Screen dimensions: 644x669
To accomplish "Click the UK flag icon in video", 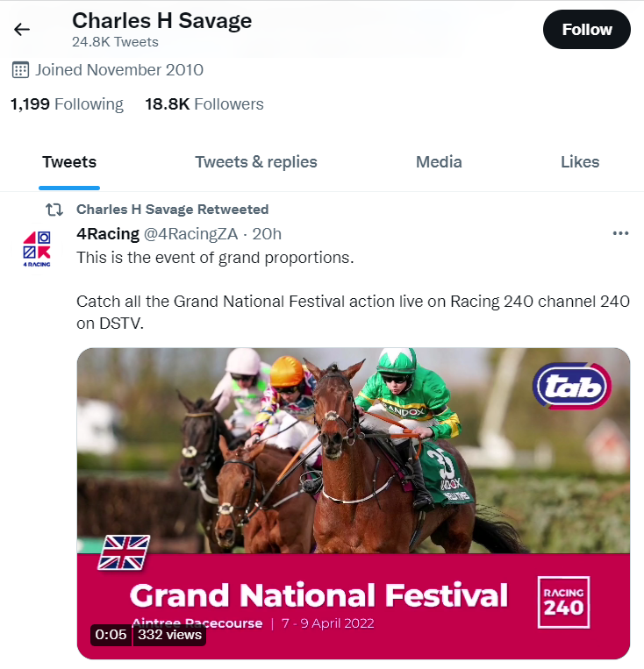I will tap(123, 552).
